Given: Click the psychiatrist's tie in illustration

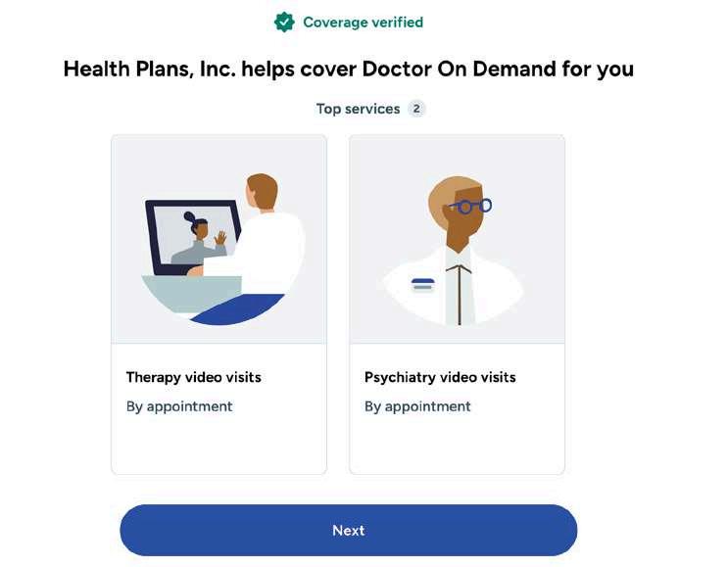Looking at the screenshot, I should 460,295.
